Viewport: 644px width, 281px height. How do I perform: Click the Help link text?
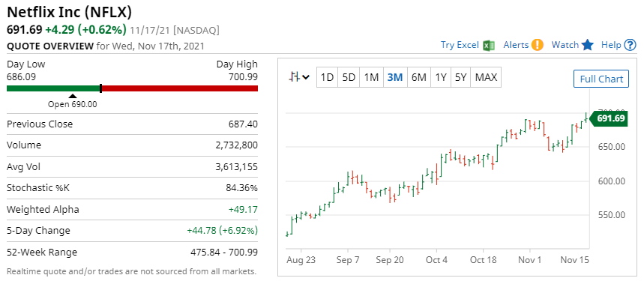(x=611, y=45)
